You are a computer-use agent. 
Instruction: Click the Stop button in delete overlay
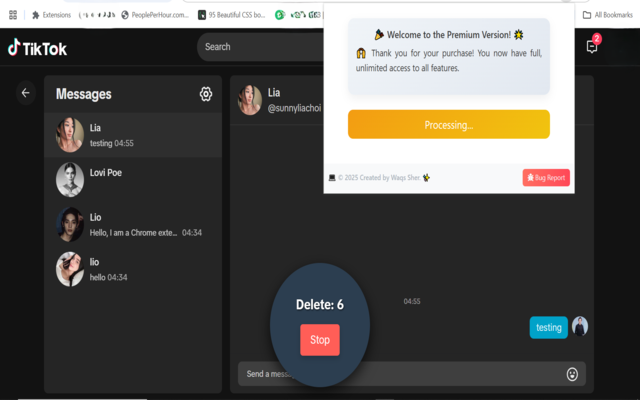point(320,340)
